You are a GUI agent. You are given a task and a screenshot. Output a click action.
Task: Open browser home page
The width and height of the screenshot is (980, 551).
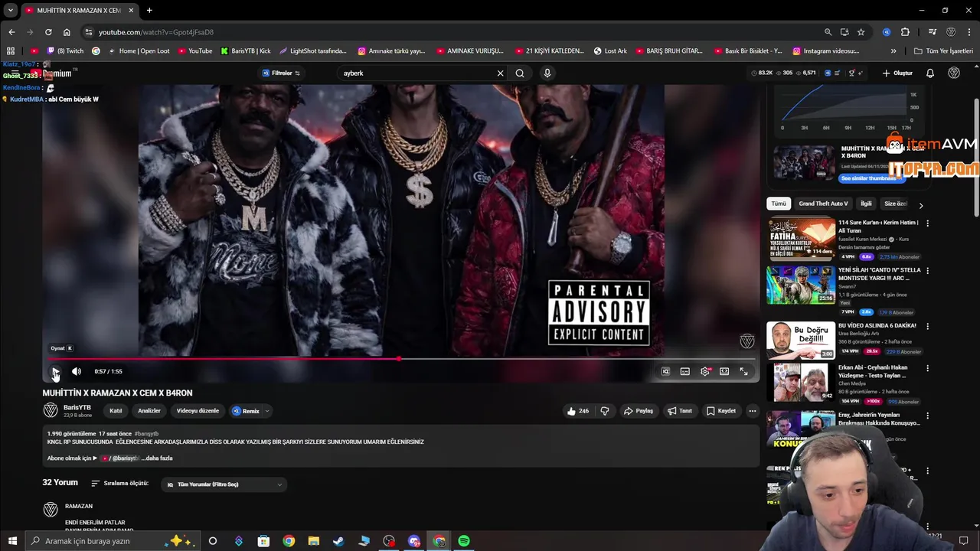(67, 32)
